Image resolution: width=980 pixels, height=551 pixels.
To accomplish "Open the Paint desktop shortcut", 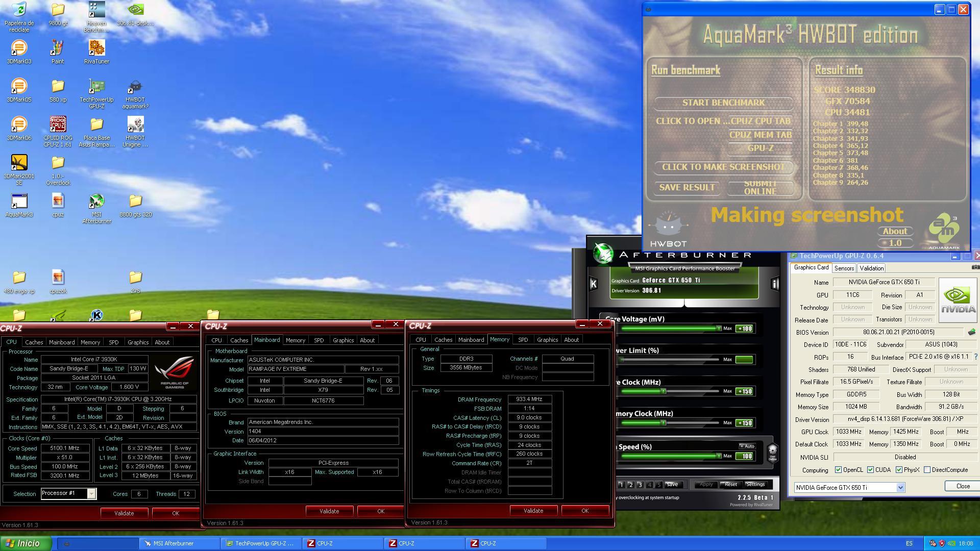I will tap(58, 52).
